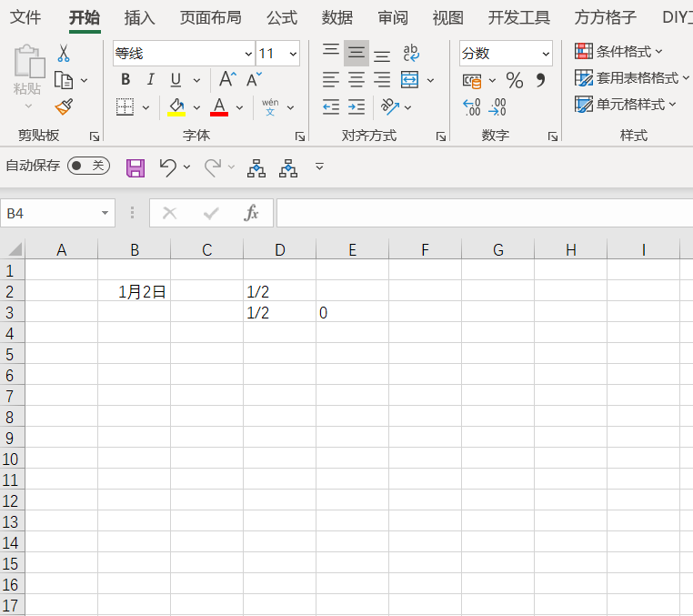Open the 文件 menu
This screenshot has height=616, width=693.
point(25,17)
